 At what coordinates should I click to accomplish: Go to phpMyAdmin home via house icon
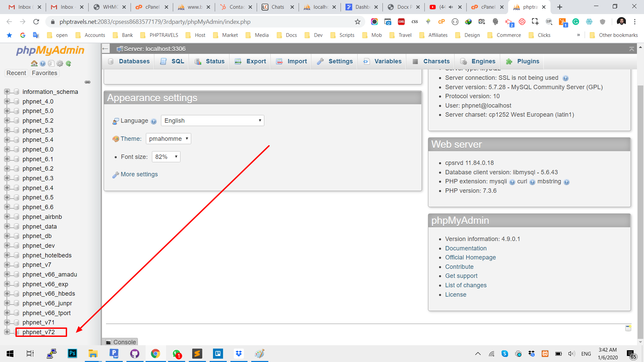pos(34,63)
